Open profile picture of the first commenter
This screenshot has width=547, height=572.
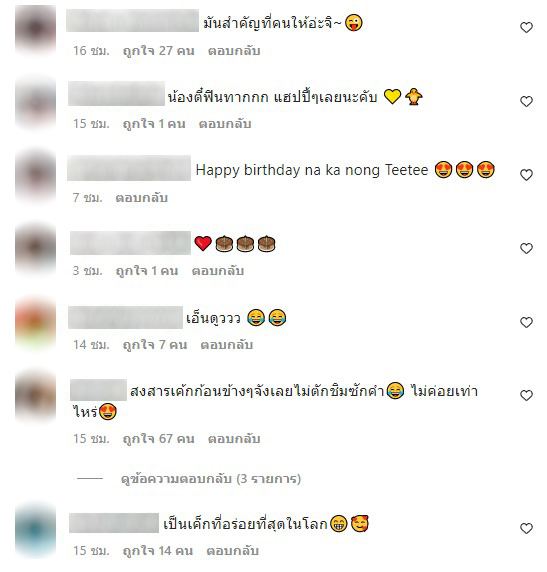[x=35, y=29]
